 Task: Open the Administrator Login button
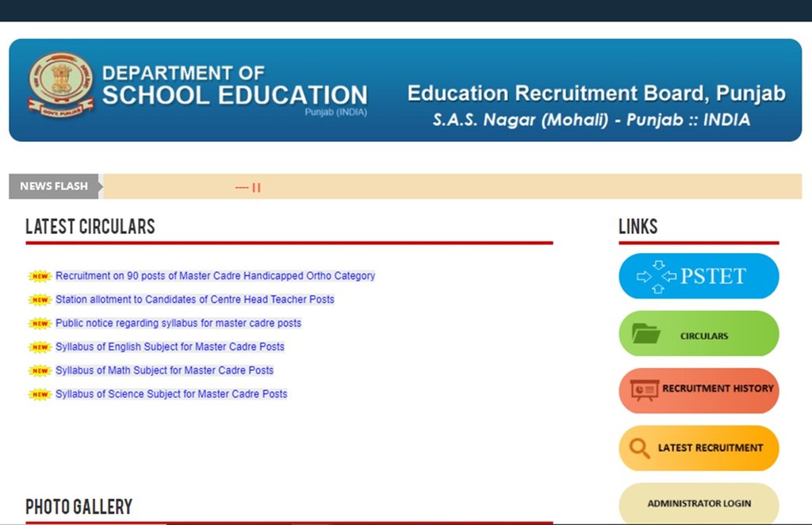pos(699,504)
